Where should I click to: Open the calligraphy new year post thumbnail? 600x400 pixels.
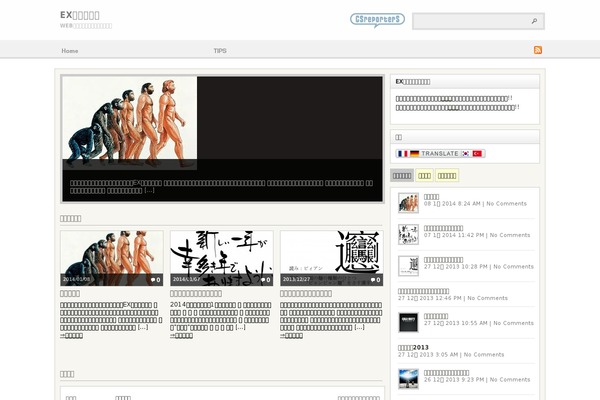tap(221, 258)
